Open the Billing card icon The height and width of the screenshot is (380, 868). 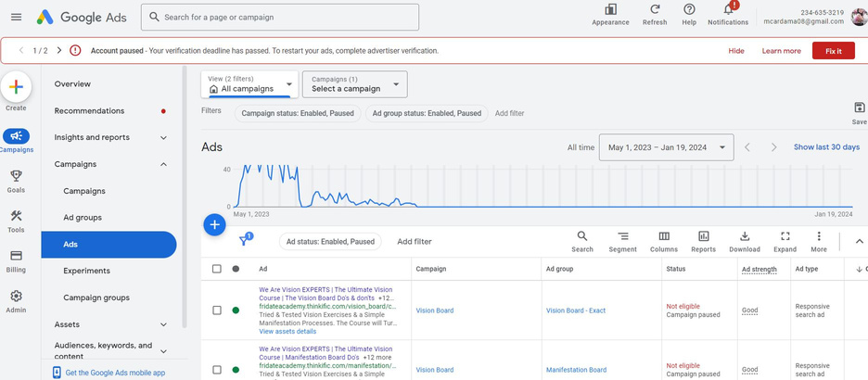(x=16, y=256)
